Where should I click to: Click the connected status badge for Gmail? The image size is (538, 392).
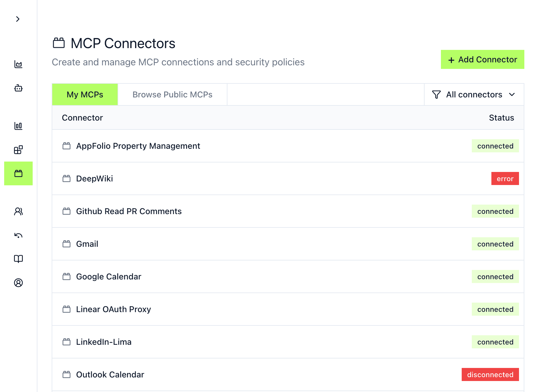(x=495, y=244)
